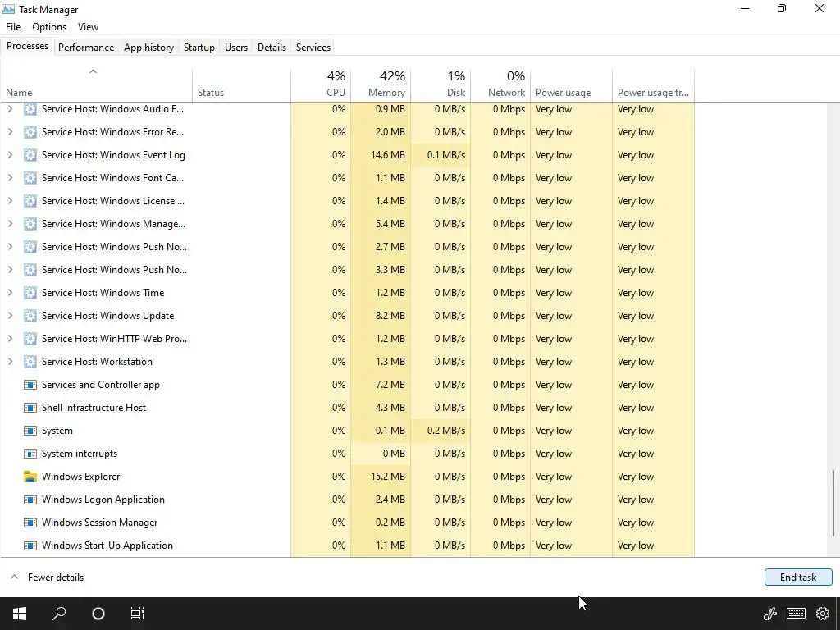
Task: Expand Service Host: Windows License ... row
Action: pos(10,201)
